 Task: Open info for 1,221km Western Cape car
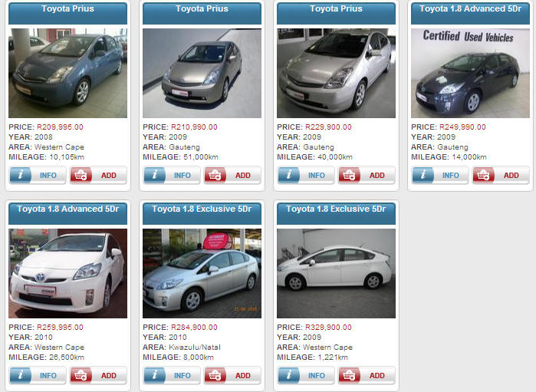tap(306, 375)
